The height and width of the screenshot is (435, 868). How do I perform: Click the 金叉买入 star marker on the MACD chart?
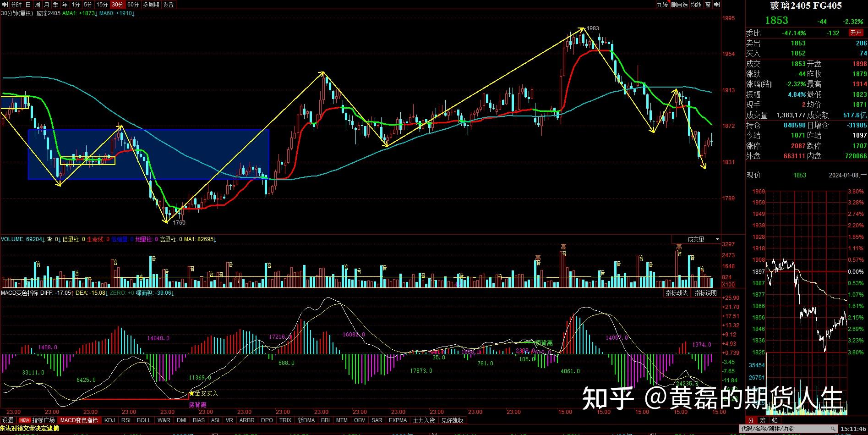[191, 393]
